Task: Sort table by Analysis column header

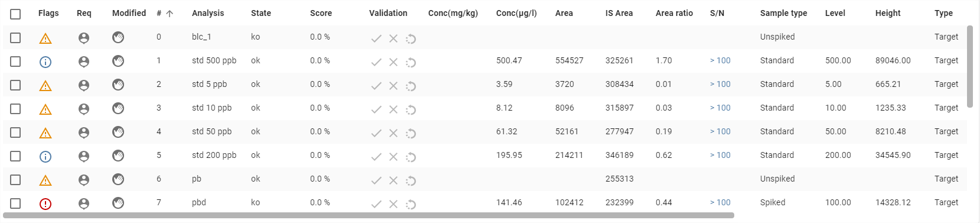Action: (x=208, y=13)
